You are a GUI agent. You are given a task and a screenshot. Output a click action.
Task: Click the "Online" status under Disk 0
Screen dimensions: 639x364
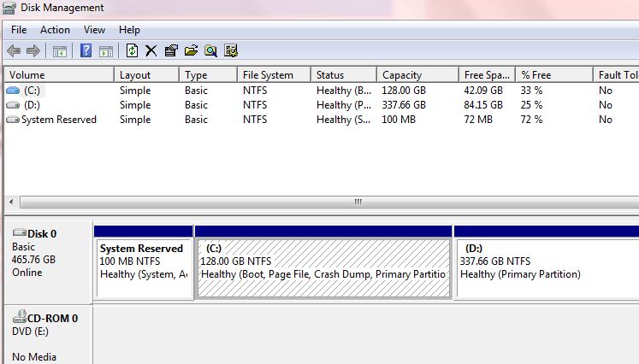tap(27, 273)
